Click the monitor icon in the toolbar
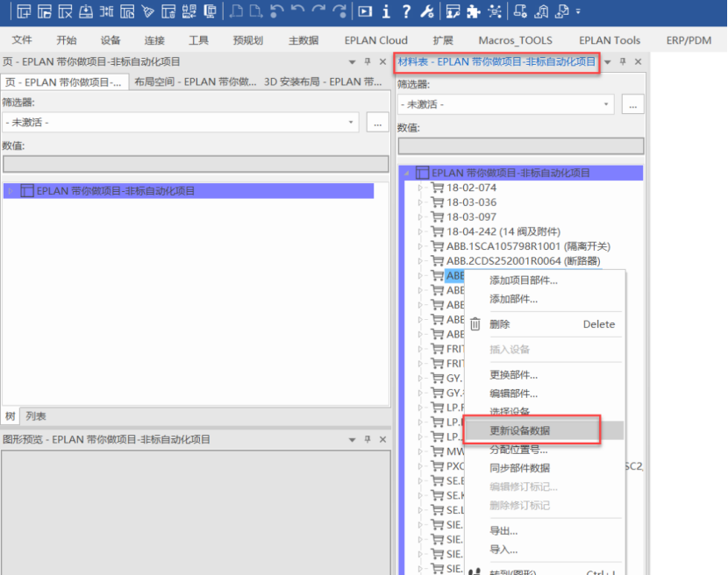The width and height of the screenshot is (728, 575). pyautogui.click(x=210, y=11)
